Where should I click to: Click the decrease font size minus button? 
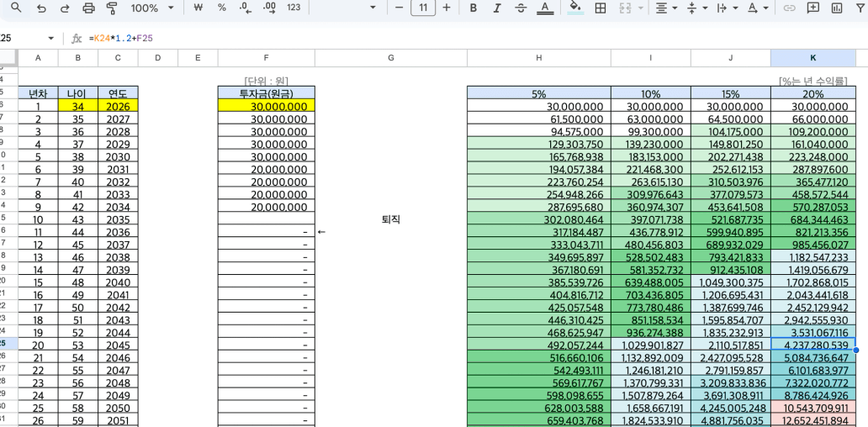click(x=398, y=8)
